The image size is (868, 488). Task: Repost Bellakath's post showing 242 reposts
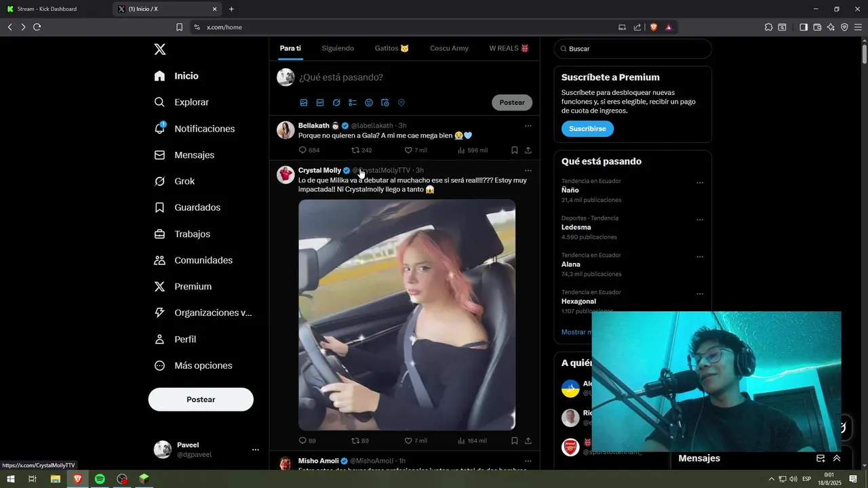point(361,150)
